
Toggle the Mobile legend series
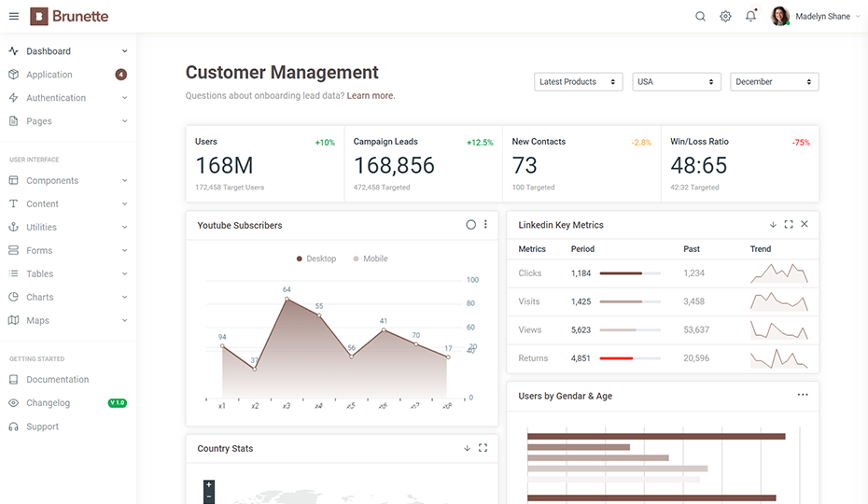coord(371,259)
